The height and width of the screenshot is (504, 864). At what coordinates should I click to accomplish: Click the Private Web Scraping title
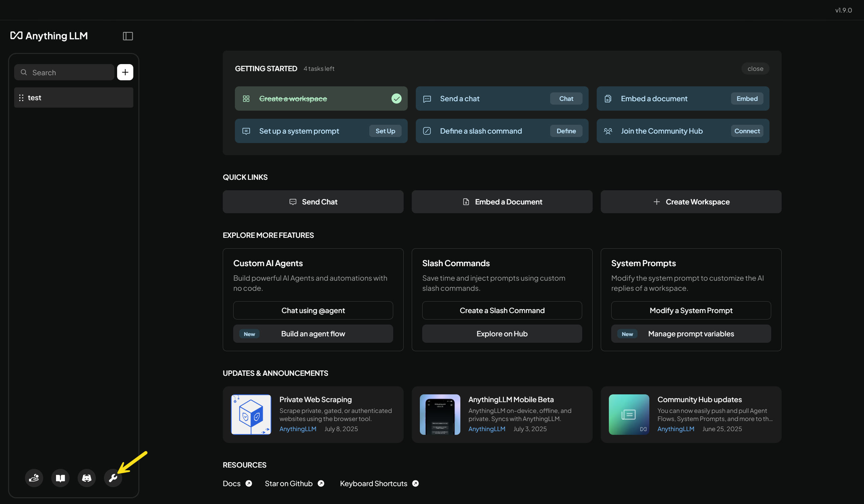coord(316,399)
